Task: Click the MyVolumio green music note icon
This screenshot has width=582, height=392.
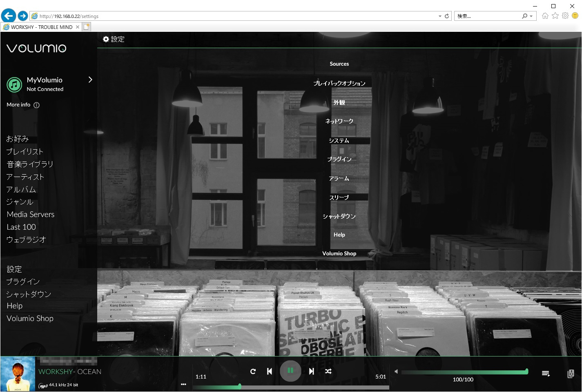Action: coord(14,85)
